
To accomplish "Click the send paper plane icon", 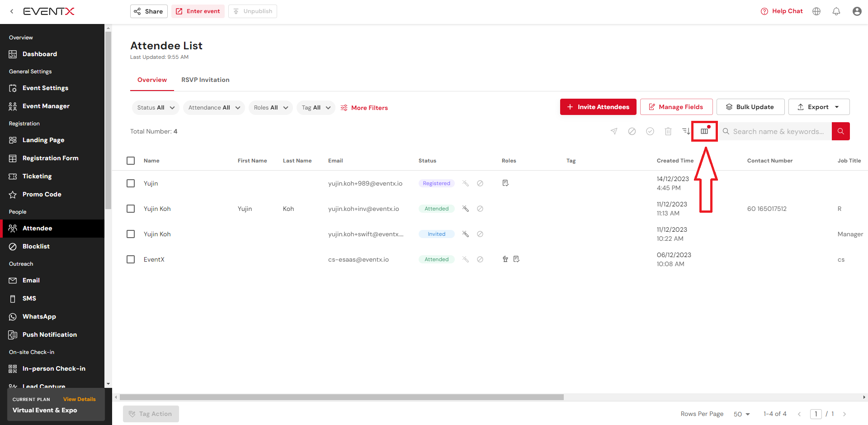I will click(614, 131).
